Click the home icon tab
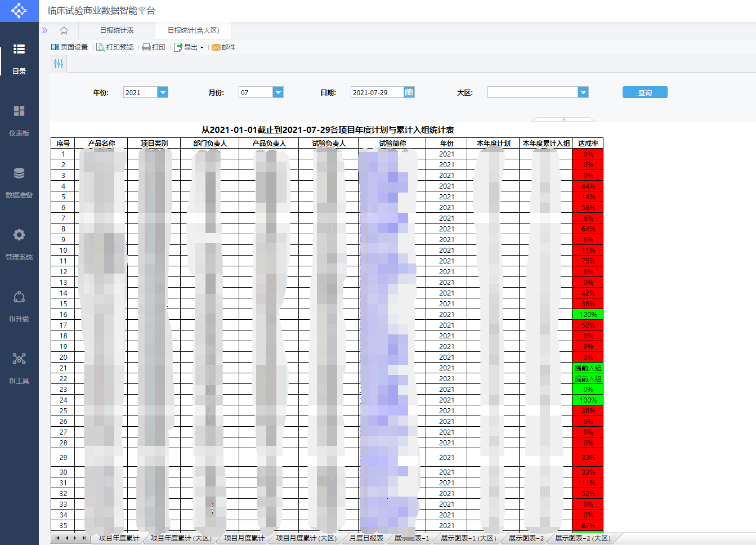 tap(64, 30)
